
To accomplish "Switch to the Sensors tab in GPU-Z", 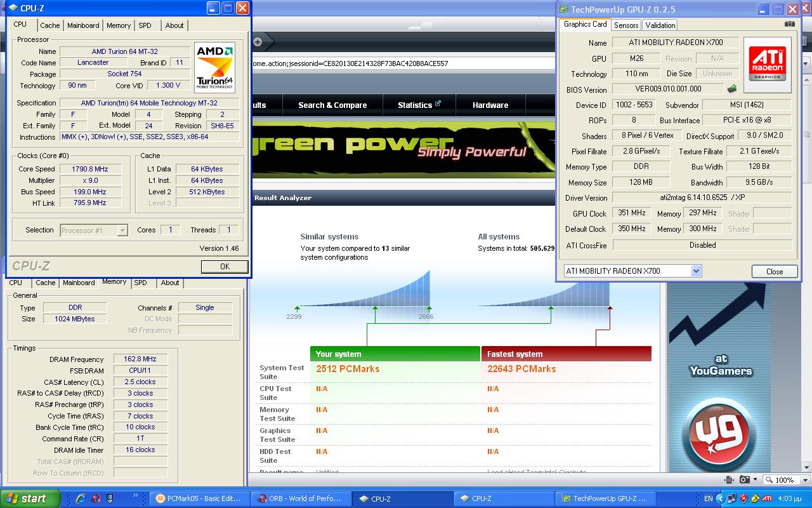I will [626, 25].
